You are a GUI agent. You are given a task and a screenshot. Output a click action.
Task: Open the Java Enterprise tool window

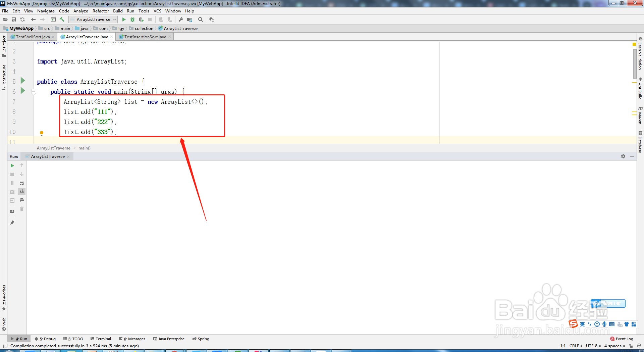click(x=169, y=339)
